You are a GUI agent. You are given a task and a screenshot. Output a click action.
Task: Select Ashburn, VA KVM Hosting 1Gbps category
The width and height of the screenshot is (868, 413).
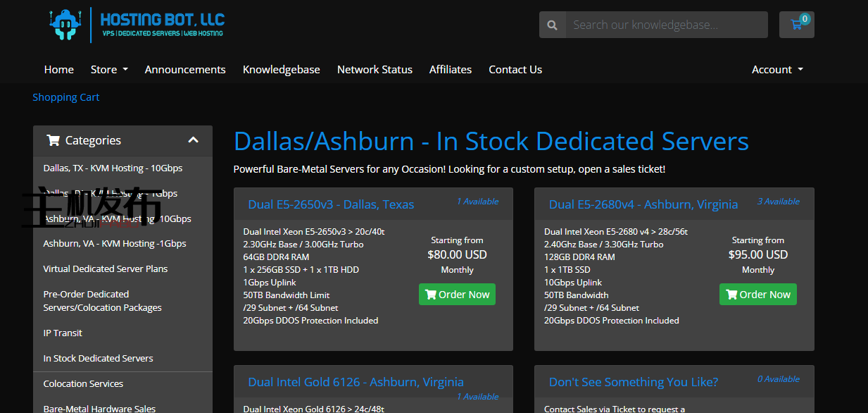(115, 243)
